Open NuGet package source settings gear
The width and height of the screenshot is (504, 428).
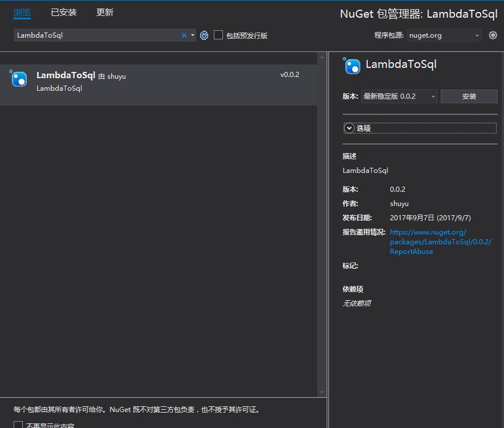coord(493,35)
